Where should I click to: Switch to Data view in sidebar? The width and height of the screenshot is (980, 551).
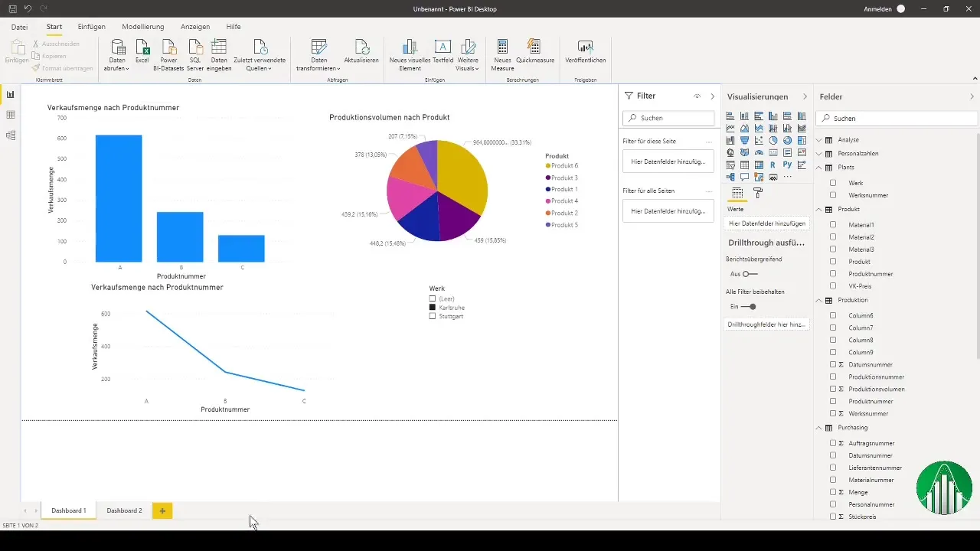point(11,115)
